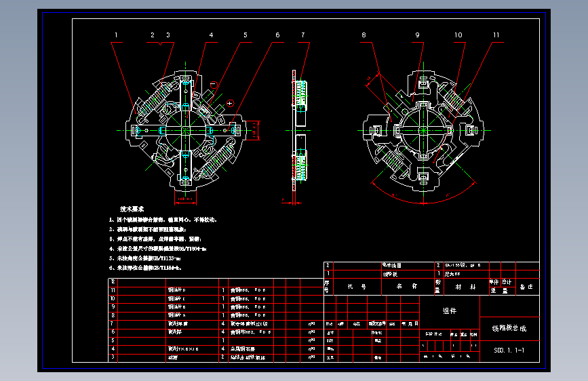The height and width of the screenshot is (381, 588).
Task: Select the 年月日 date cell
Action: [x=410, y=323]
